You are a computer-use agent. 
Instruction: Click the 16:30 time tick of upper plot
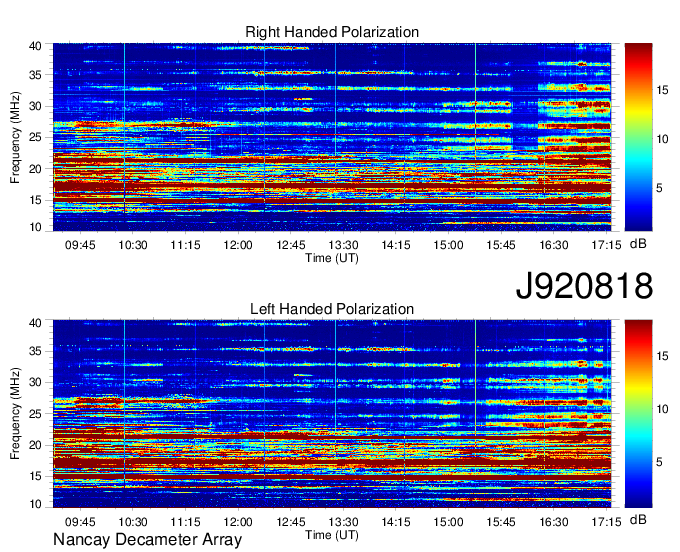[x=554, y=245]
